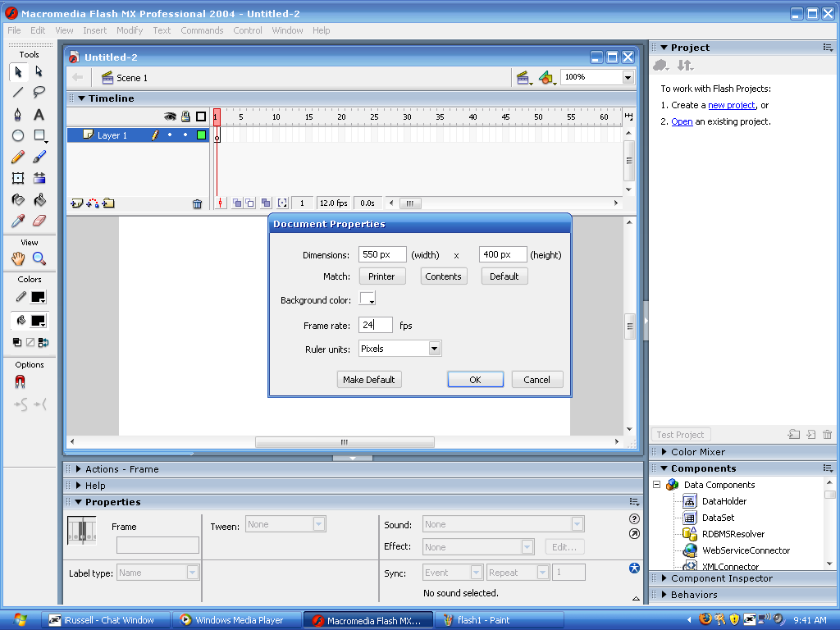Viewport: 840px width, 630px height.
Task: Click the new project link in Project panel
Action: pos(731,105)
